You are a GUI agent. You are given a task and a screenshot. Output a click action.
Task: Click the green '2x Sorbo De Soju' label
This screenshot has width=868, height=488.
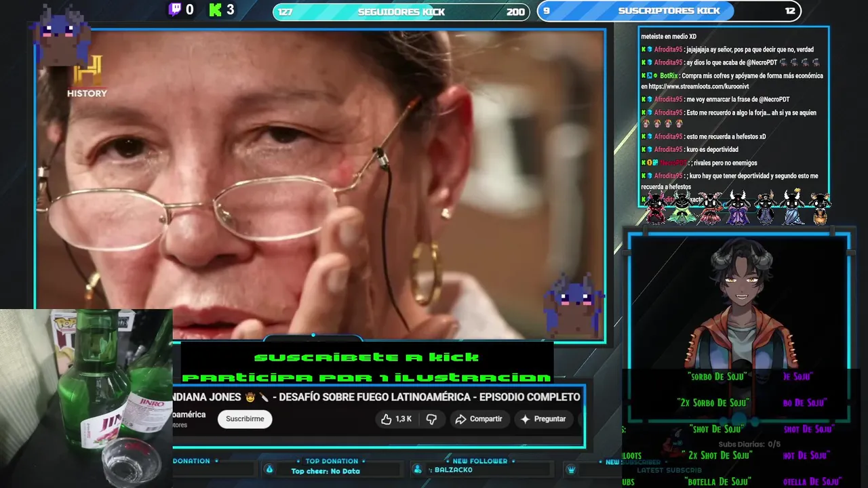pos(714,403)
